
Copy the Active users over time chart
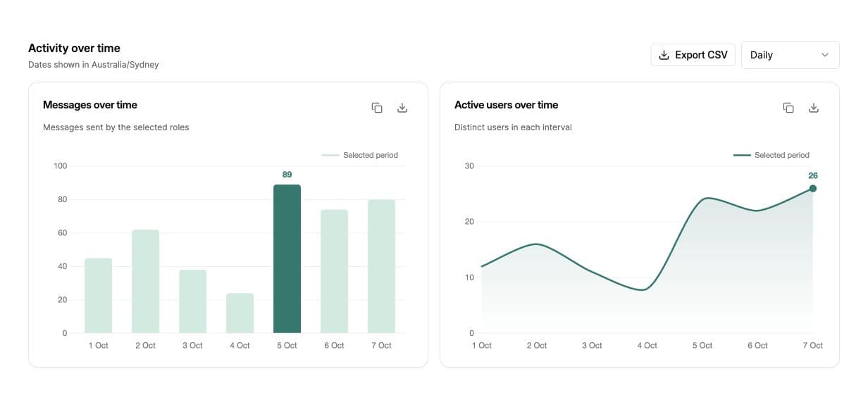coord(788,108)
